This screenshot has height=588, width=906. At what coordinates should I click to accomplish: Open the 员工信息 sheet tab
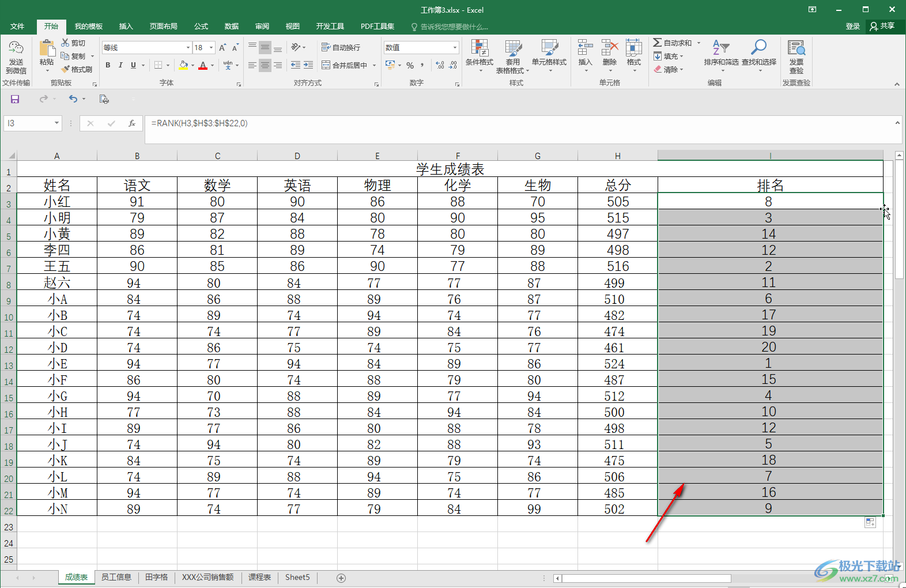coord(116,577)
